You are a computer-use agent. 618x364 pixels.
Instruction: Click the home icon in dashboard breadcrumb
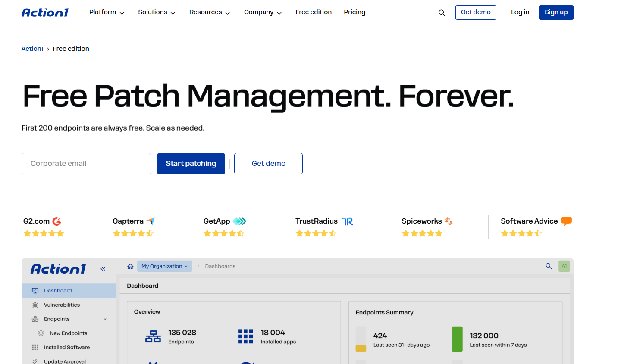click(x=130, y=267)
